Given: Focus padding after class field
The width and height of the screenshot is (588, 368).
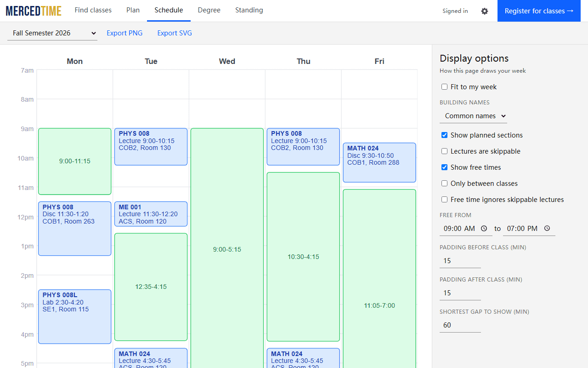Looking at the screenshot, I should 460,293.
